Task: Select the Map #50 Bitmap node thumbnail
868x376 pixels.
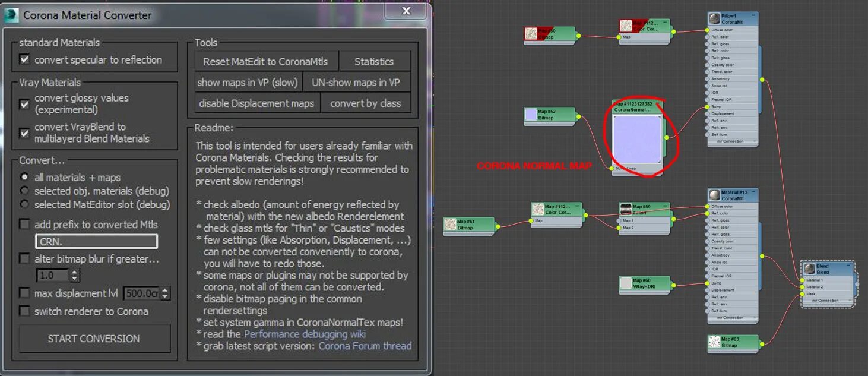Action: [x=531, y=34]
